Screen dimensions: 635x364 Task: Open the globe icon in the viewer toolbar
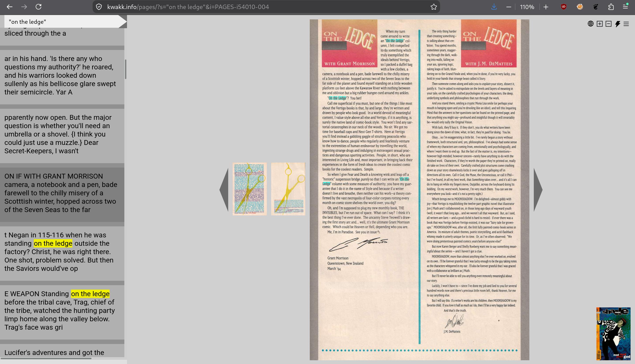(x=591, y=24)
